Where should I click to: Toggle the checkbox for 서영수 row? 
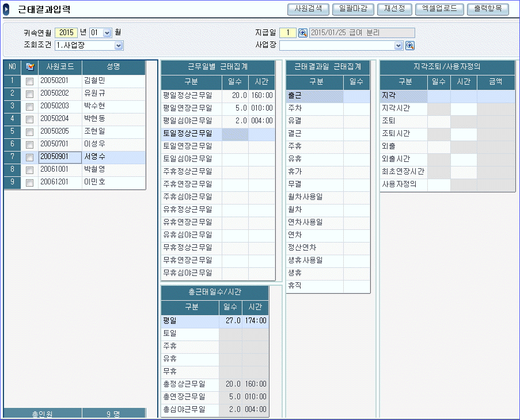click(x=30, y=158)
